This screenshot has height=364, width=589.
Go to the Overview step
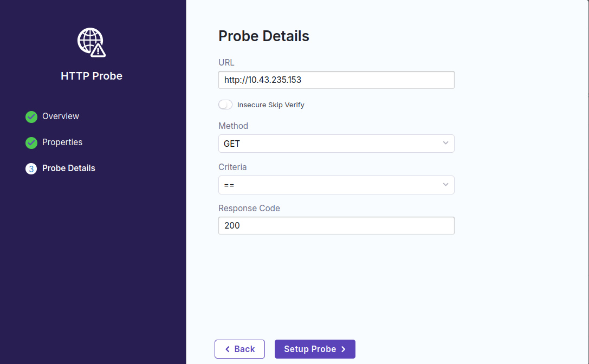[x=61, y=116]
